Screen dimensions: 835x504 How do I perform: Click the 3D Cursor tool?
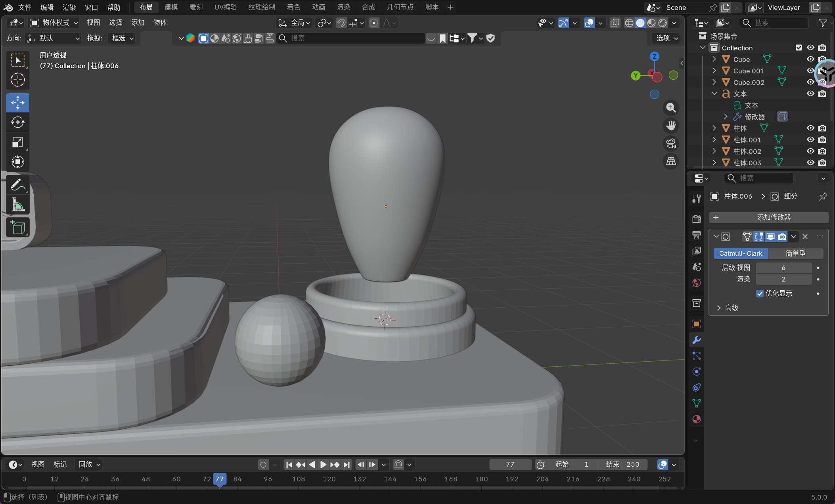click(17, 80)
